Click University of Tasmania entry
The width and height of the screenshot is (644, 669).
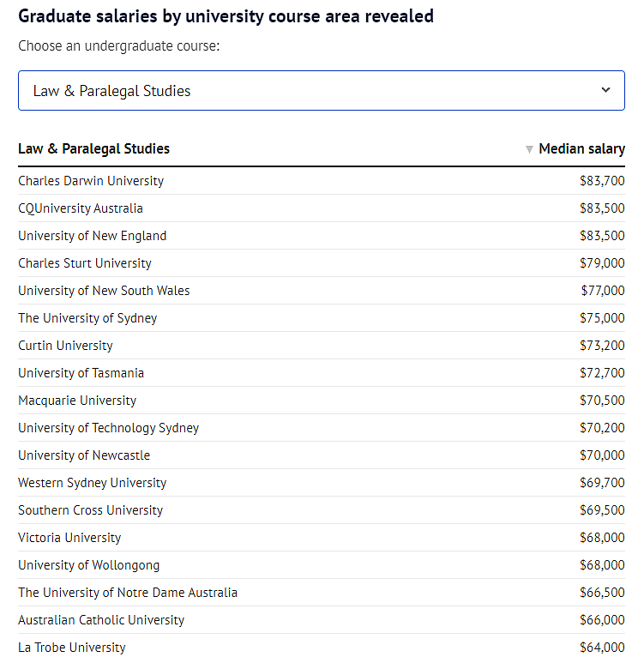(x=81, y=373)
